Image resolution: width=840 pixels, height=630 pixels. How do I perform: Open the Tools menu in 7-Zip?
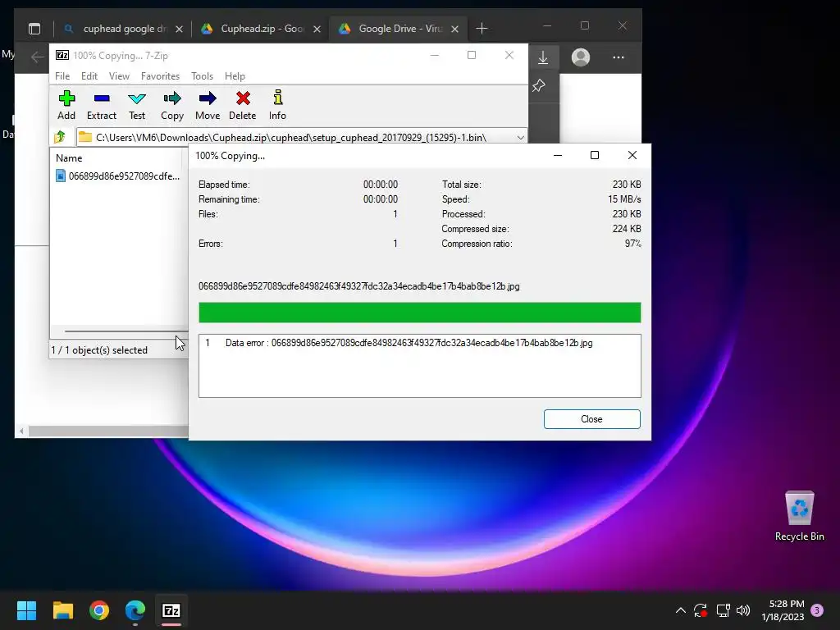(202, 76)
